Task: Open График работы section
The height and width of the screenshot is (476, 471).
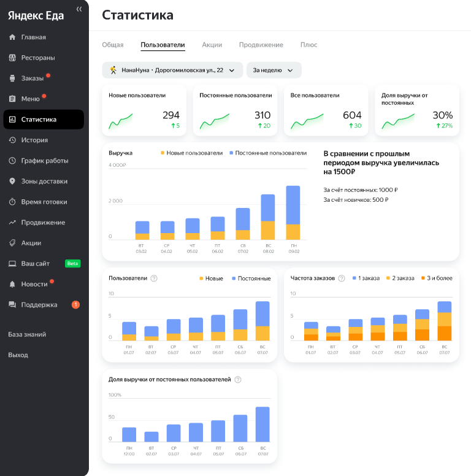Action: [44, 161]
